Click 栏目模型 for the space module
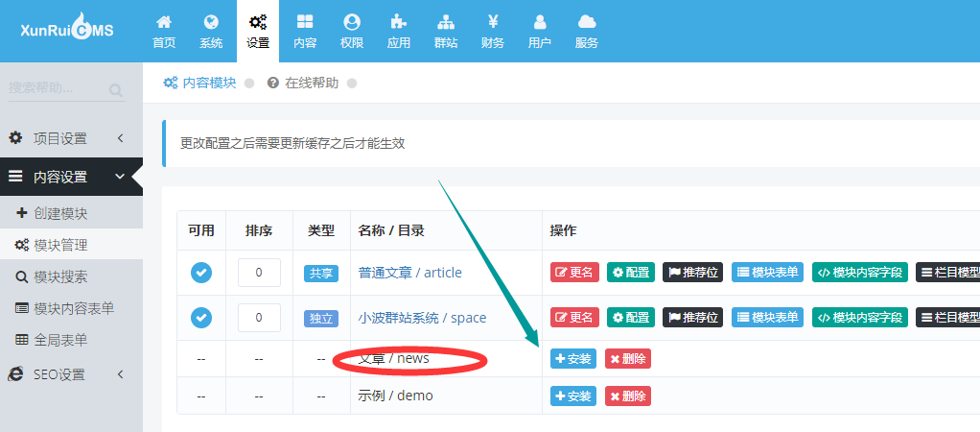 pos(947,318)
